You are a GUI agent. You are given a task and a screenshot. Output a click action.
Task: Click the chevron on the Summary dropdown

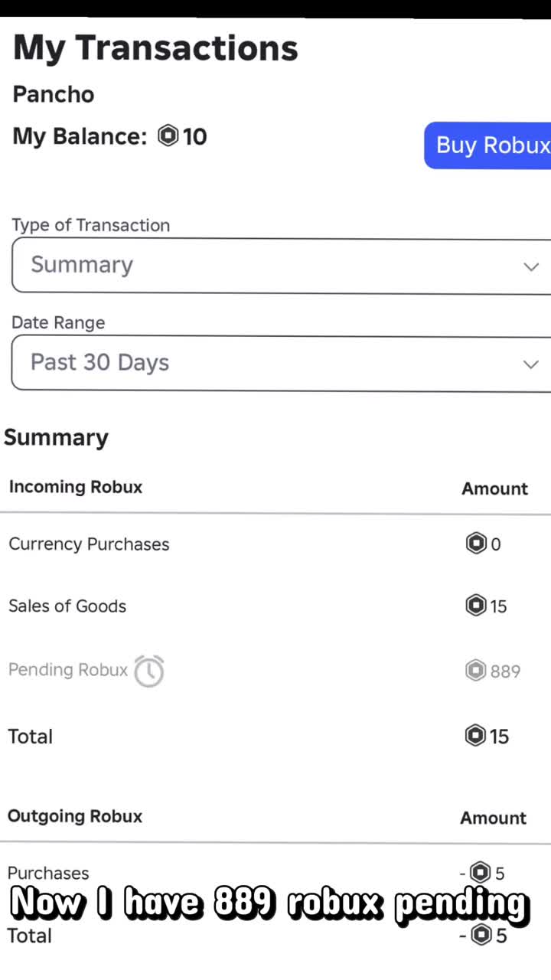pos(530,266)
